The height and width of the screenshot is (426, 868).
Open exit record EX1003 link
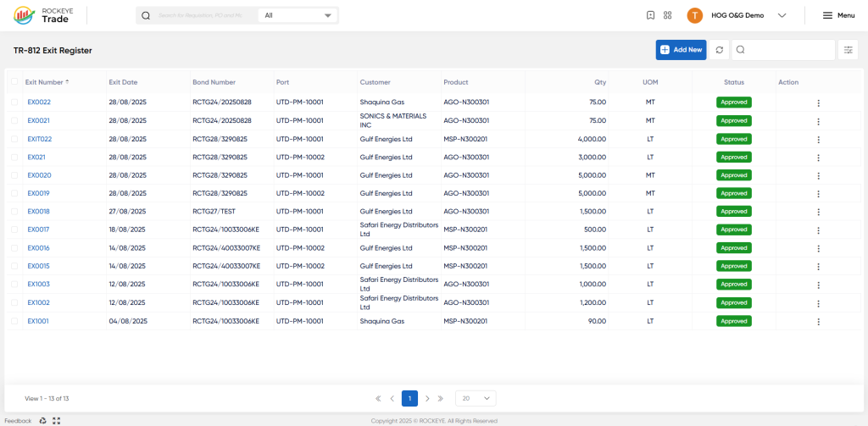tap(39, 285)
